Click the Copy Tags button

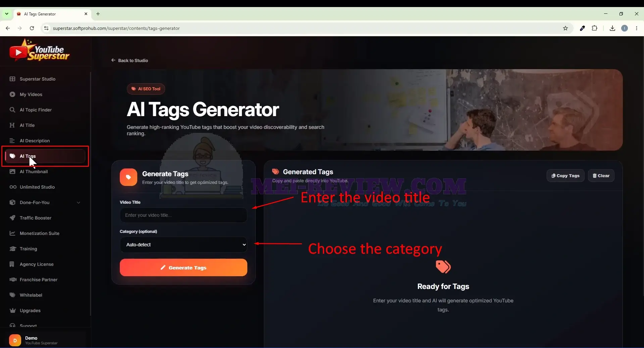coord(565,176)
